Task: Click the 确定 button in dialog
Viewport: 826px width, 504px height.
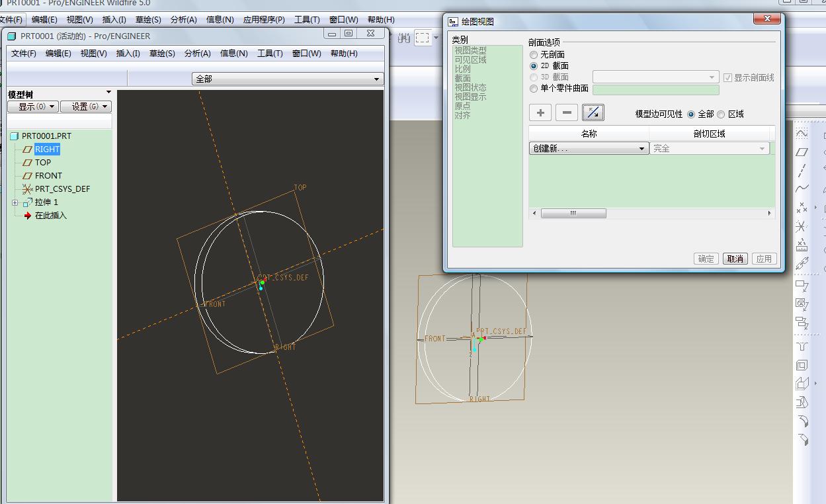Action: pyautogui.click(x=706, y=259)
